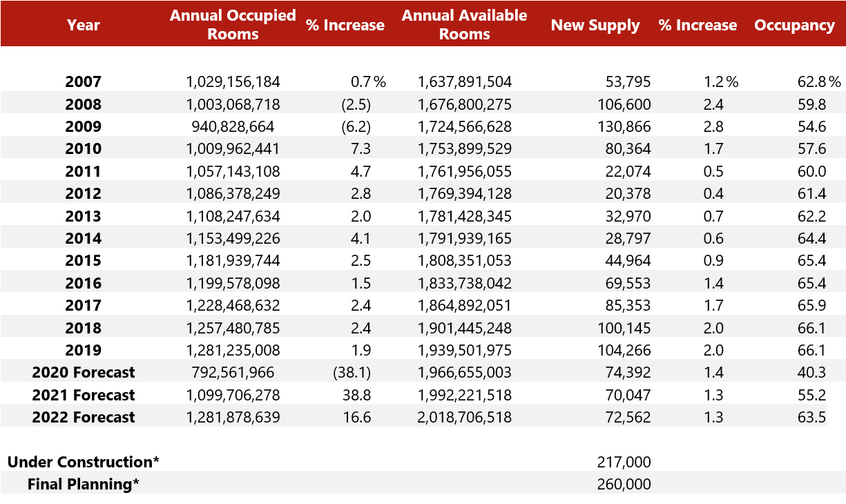Viewport: 846px width, 504px height.
Task: Click the 2022 Forecast row label
Action: (x=84, y=417)
